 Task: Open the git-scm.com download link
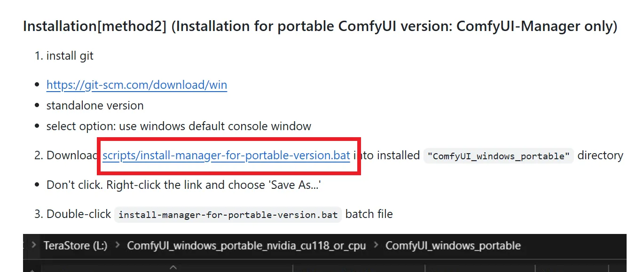pos(136,85)
